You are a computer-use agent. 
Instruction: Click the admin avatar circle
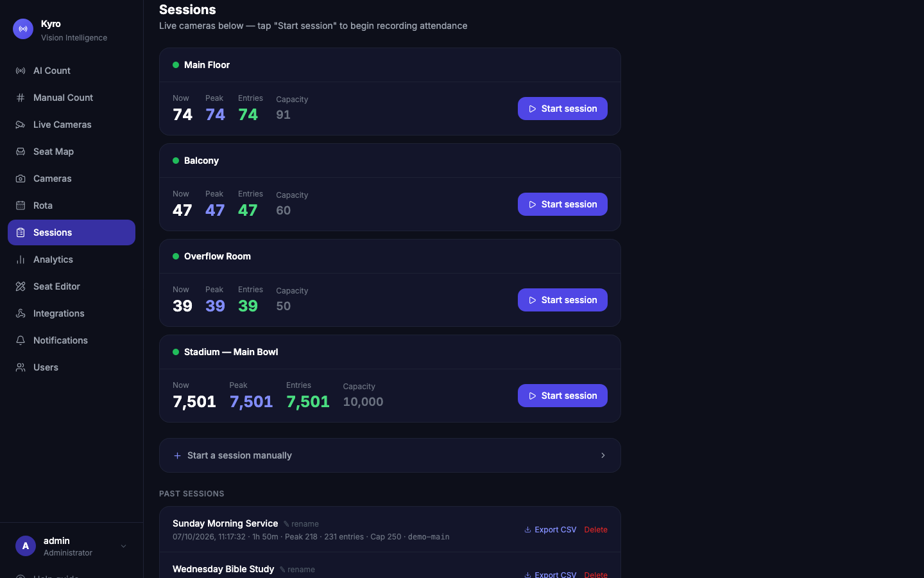pyautogui.click(x=26, y=546)
